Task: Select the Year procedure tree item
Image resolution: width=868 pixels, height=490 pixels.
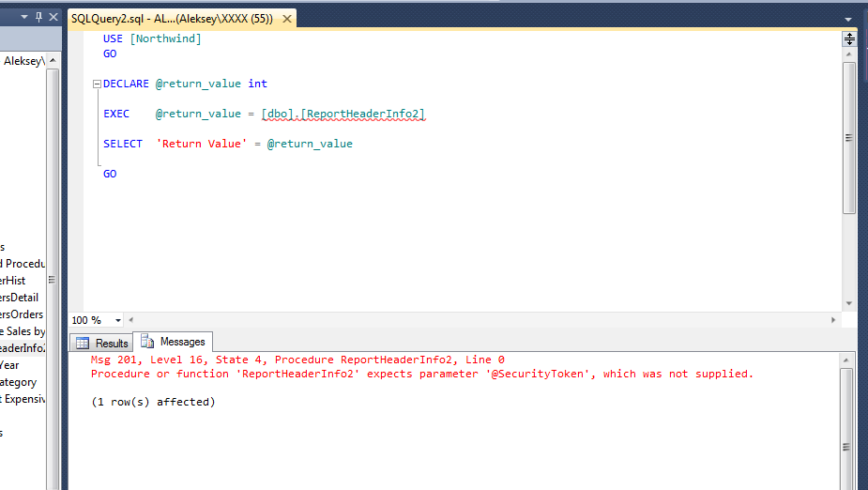Action: pos(9,365)
